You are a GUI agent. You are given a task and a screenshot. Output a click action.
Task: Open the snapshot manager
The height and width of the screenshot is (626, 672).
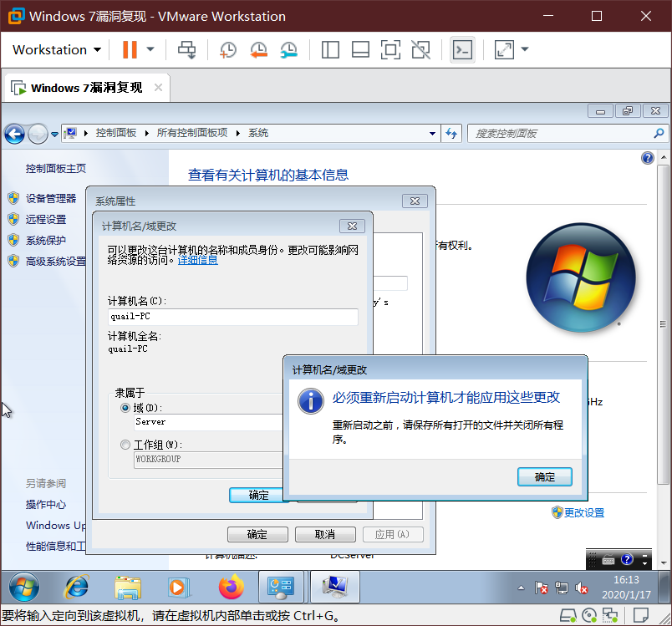pos(289,49)
